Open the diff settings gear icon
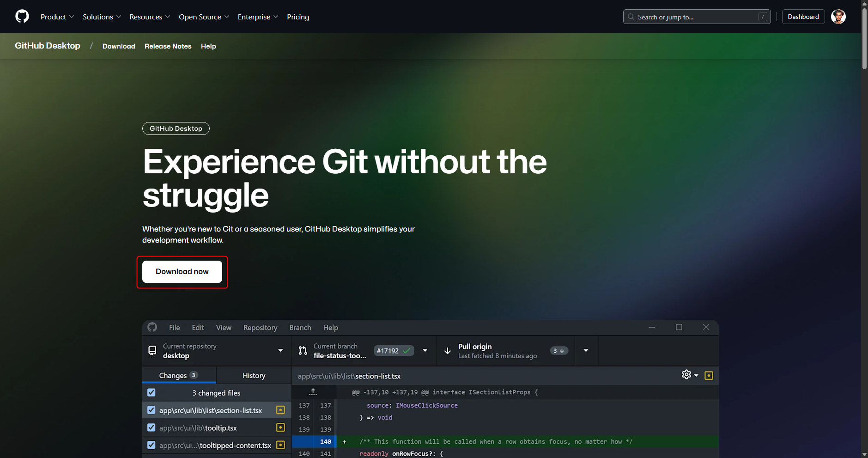This screenshot has height=458, width=868. 686,375
